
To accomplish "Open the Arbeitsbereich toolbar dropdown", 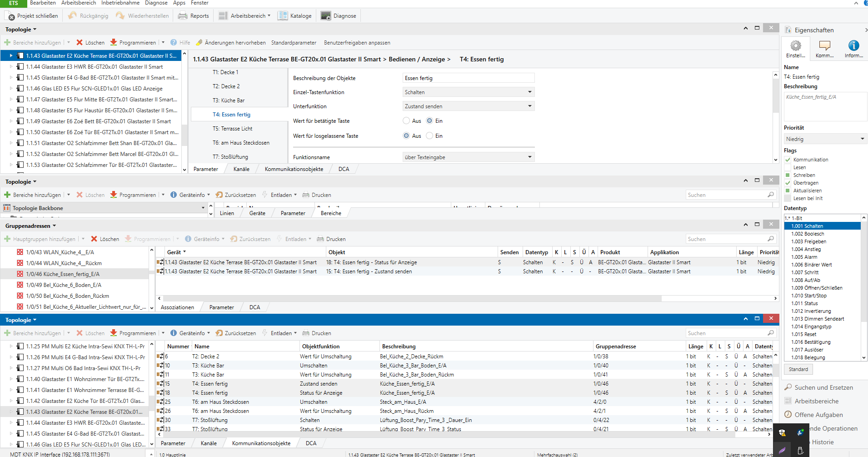I will [x=245, y=16].
